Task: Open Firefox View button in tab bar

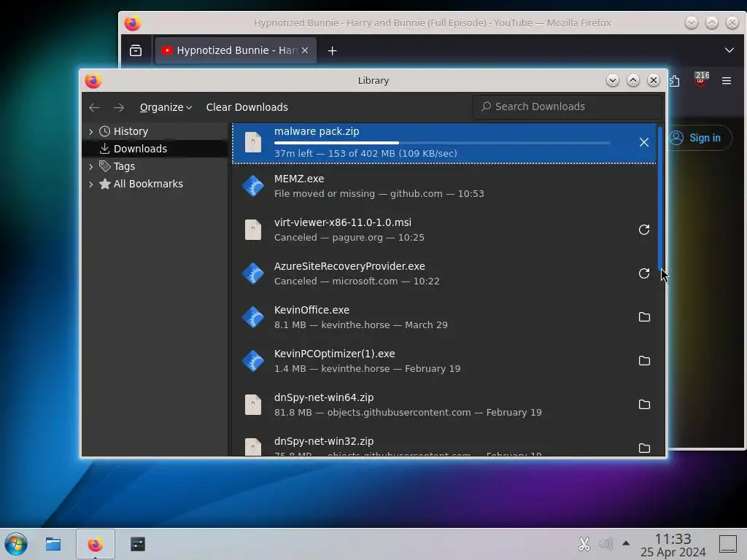Action: pyautogui.click(x=136, y=50)
